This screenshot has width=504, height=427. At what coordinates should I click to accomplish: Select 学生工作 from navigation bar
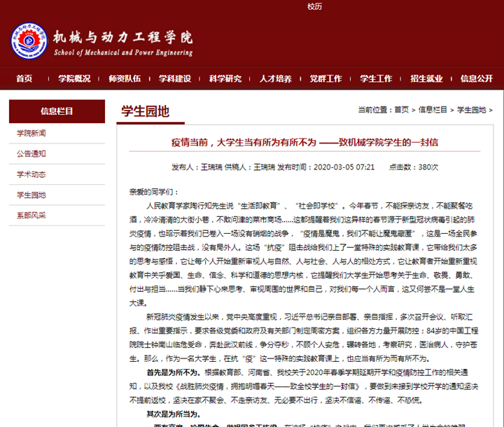(376, 78)
